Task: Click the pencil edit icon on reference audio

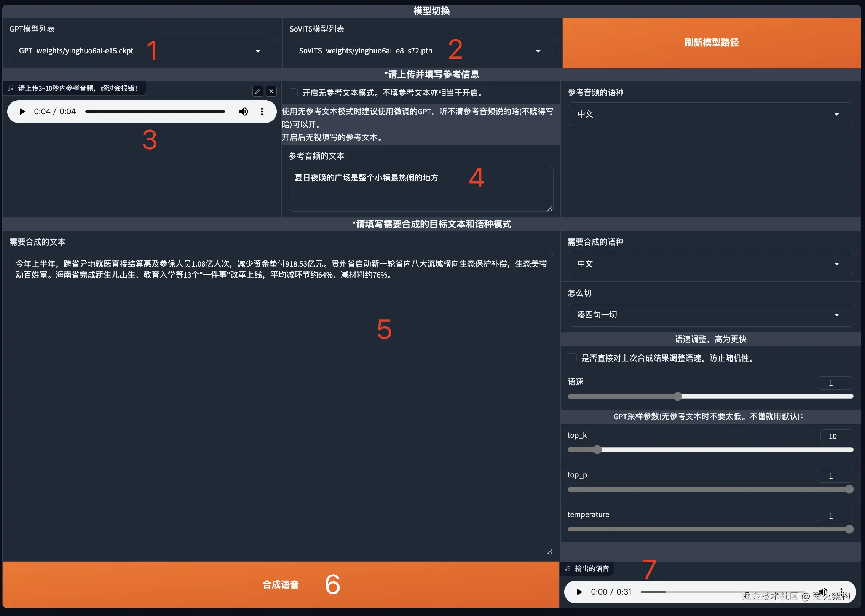Action: (258, 91)
